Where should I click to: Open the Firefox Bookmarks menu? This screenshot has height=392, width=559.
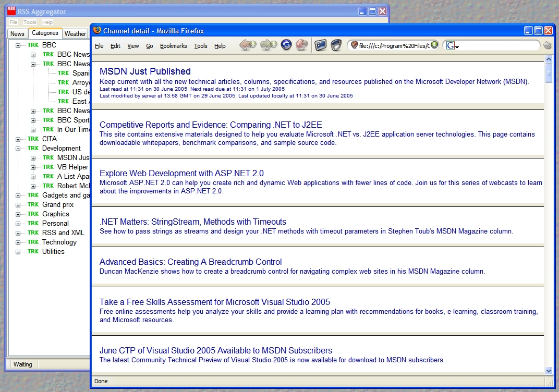[x=173, y=46]
